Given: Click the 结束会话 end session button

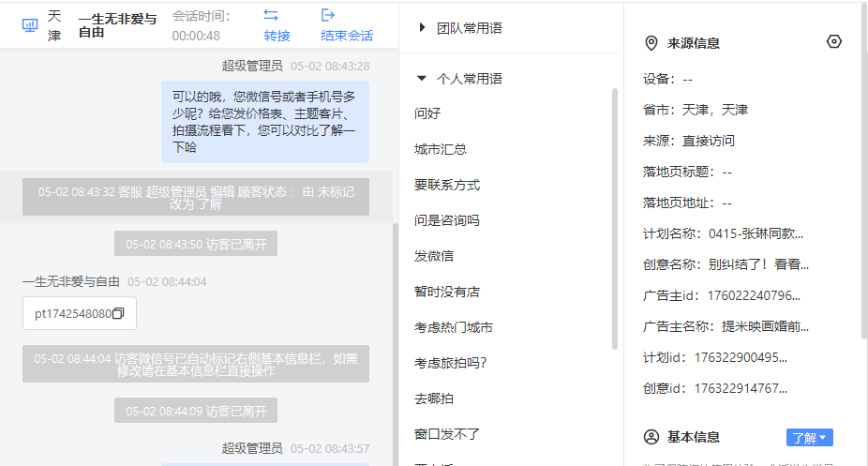Looking at the screenshot, I should click(x=347, y=36).
